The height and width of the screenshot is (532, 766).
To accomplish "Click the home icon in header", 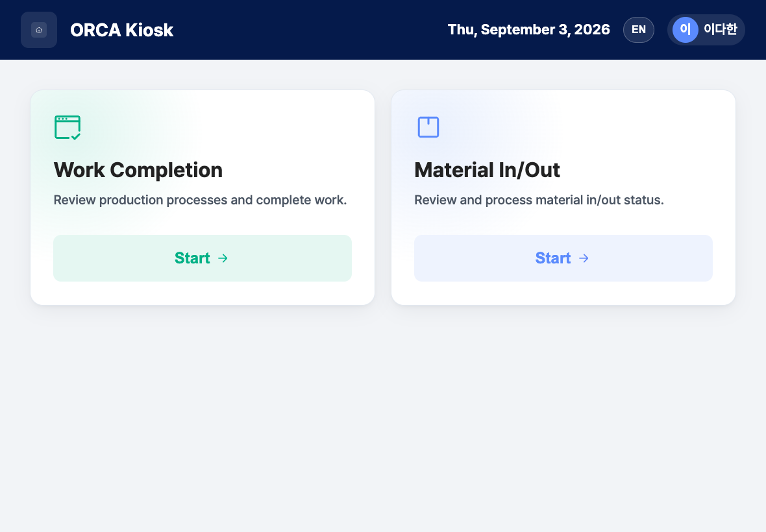I will coord(39,30).
